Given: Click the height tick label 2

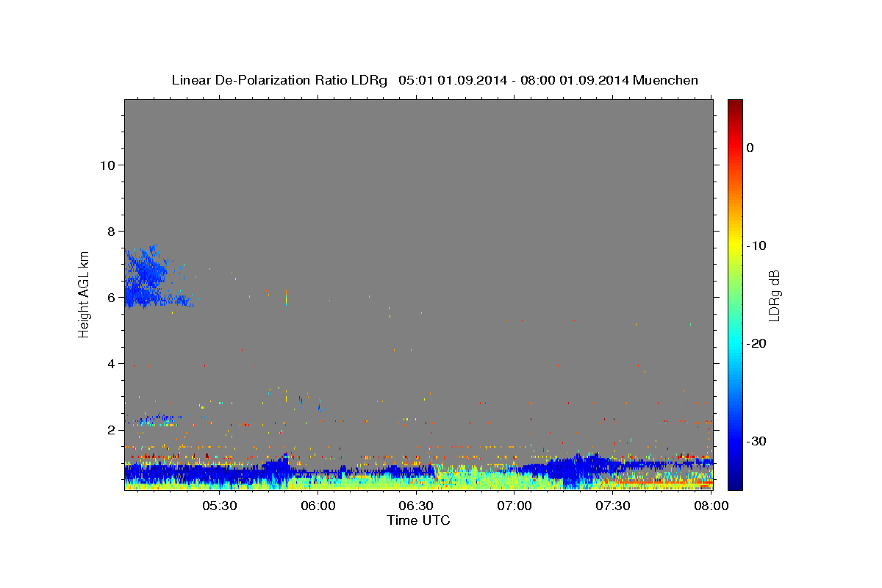Looking at the screenshot, I should (111, 429).
